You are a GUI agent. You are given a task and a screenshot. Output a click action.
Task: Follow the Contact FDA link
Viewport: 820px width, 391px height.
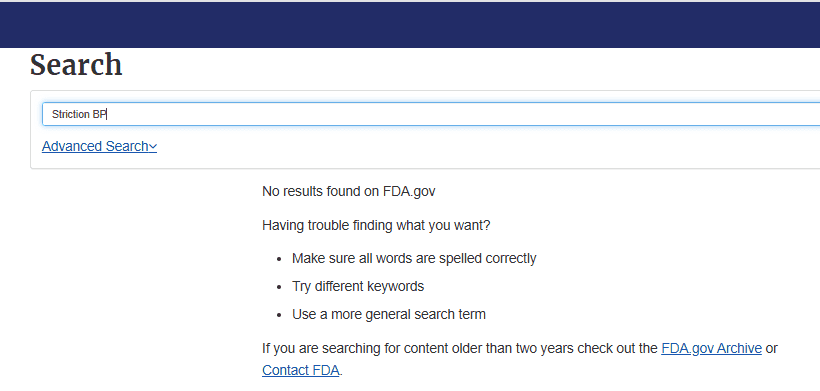point(301,370)
